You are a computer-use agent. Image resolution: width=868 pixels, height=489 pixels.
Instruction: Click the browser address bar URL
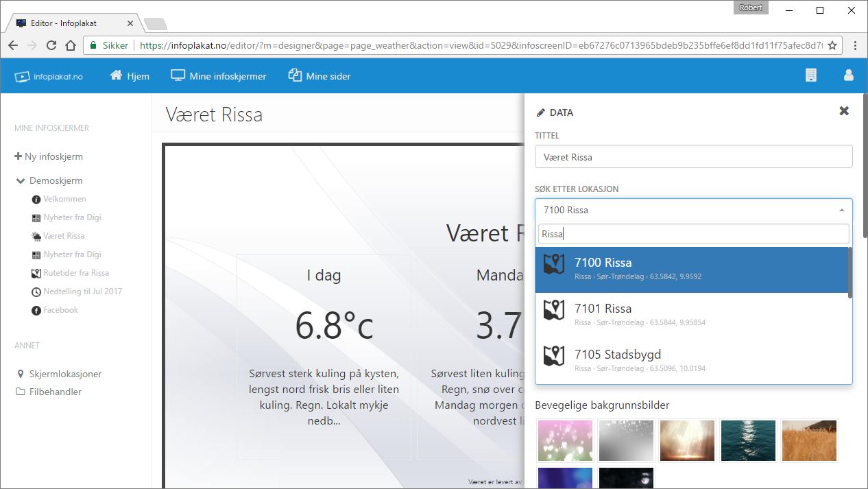pos(480,45)
